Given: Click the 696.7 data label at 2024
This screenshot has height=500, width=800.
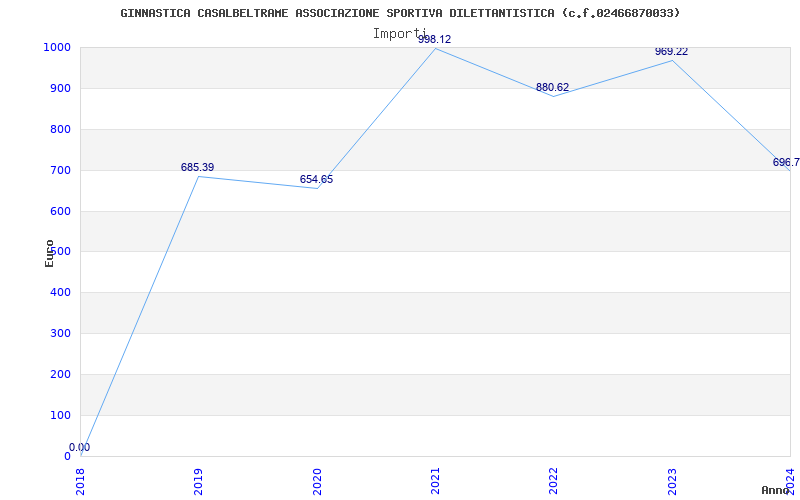Looking at the screenshot, I should (786, 163).
